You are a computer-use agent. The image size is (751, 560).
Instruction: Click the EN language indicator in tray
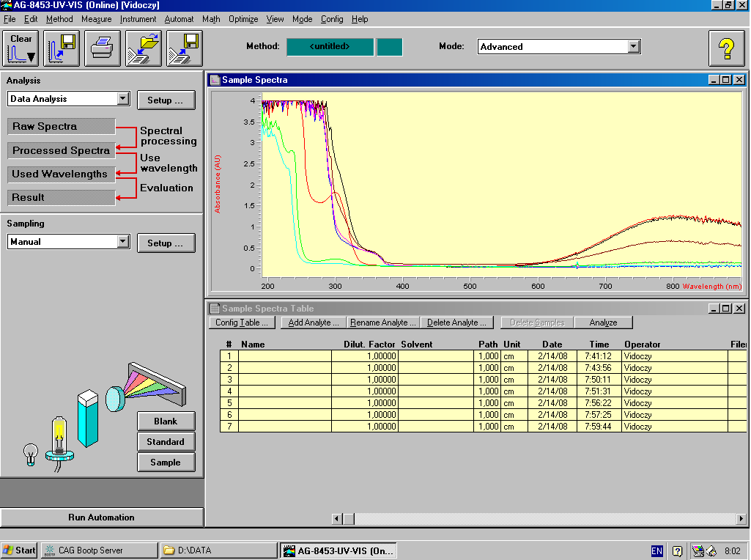point(656,551)
